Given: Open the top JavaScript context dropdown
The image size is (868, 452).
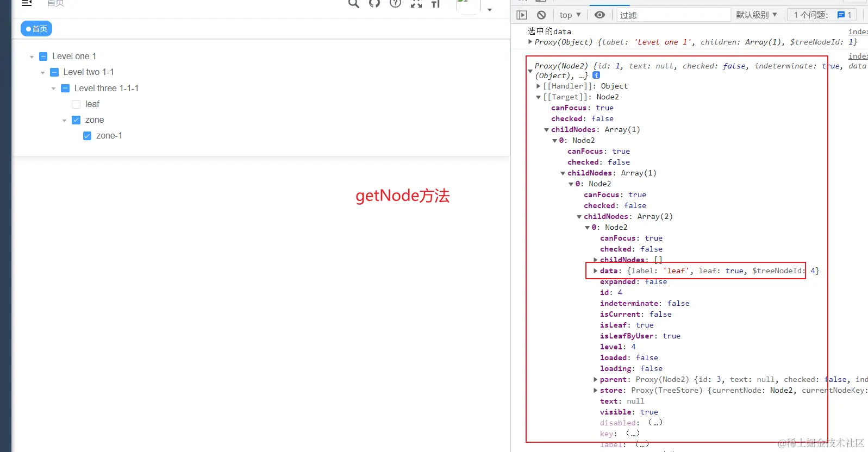Looking at the screenshot, I should tap(570, 15).
